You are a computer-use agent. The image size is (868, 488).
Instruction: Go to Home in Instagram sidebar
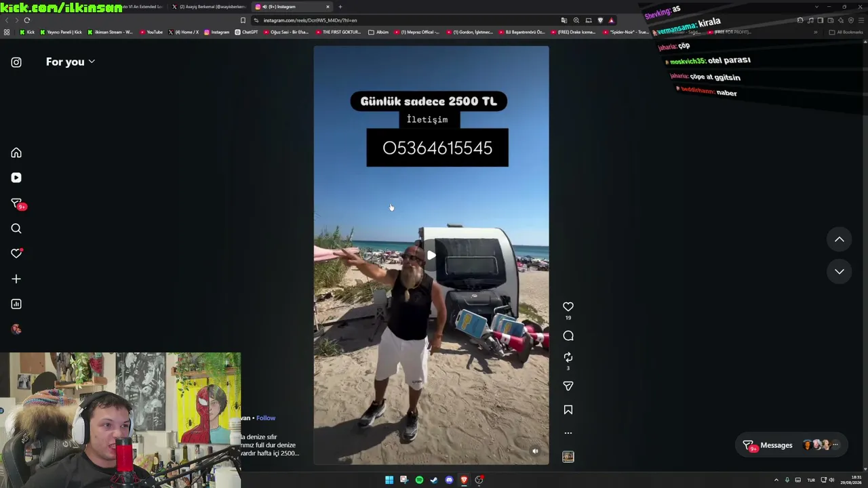click(x=16, y=152)
